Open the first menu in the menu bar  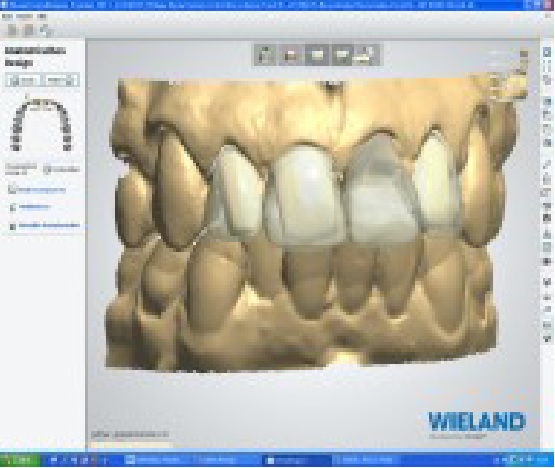pos(7,16)
